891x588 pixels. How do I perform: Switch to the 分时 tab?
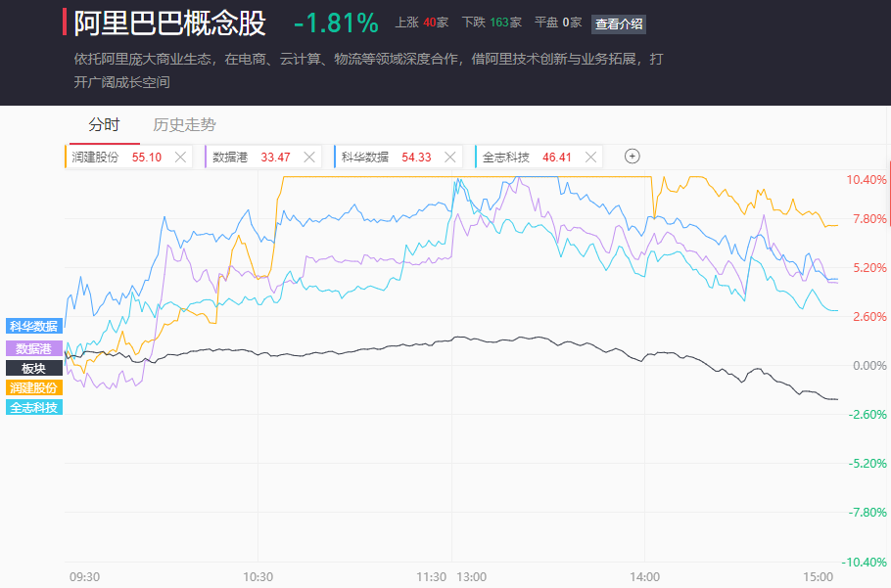(x=104, y=125)
